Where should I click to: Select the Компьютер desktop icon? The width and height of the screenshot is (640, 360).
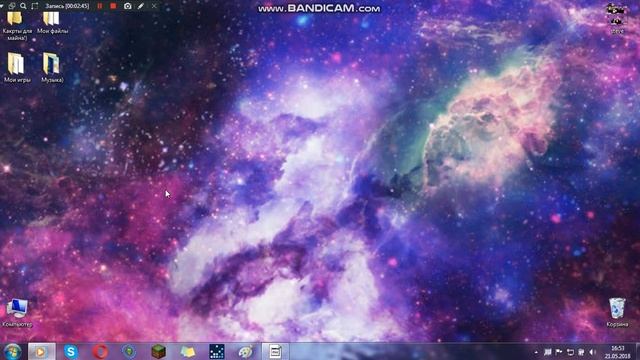point(17,313)
